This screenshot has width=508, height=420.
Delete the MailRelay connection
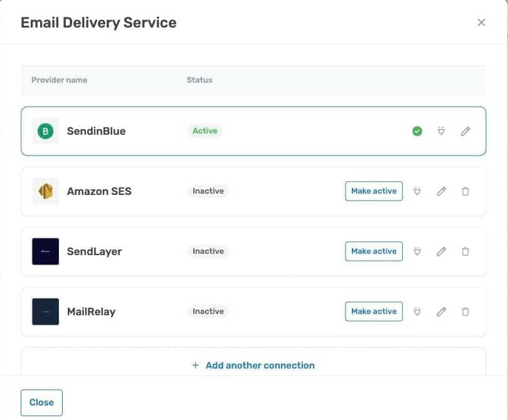click(465, 312)
